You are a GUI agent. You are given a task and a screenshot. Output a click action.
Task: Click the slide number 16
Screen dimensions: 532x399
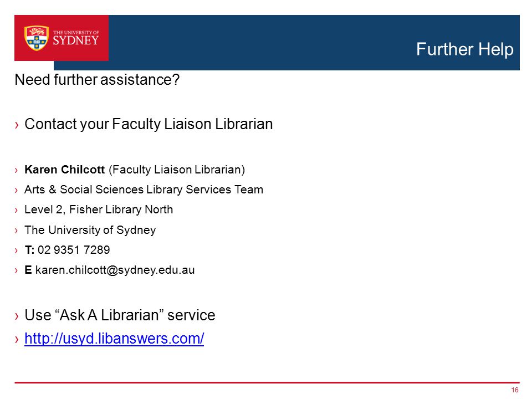pos(515,390)
